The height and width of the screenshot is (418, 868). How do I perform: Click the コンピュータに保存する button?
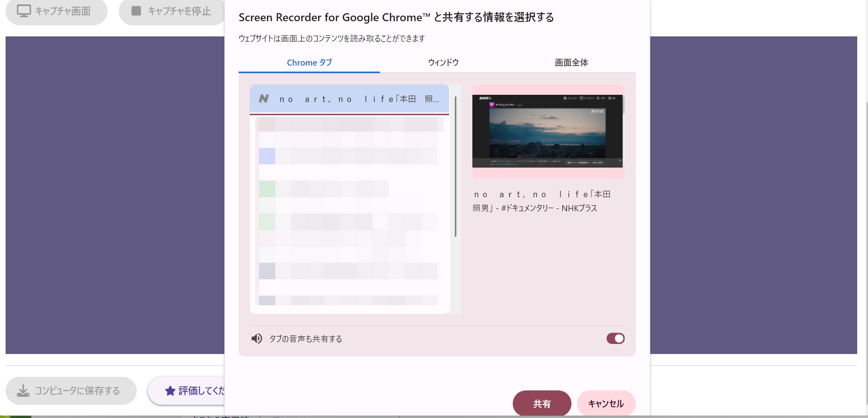tap(71, 390)
